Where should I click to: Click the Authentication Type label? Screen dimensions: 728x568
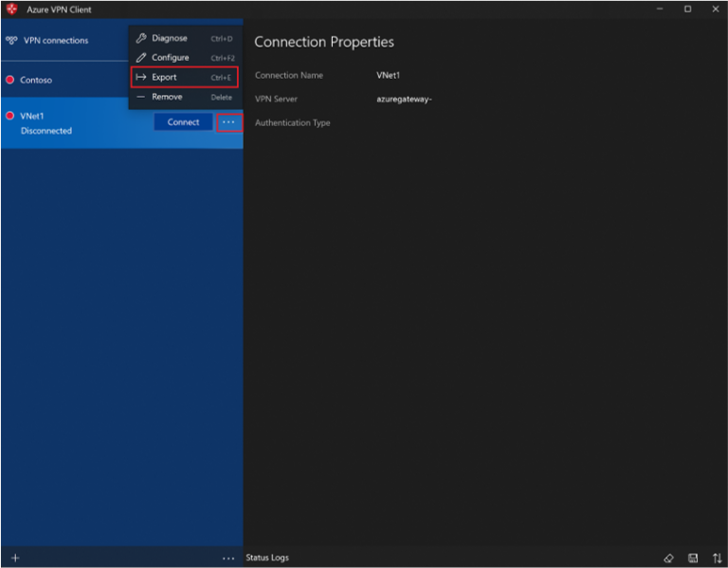293,123
